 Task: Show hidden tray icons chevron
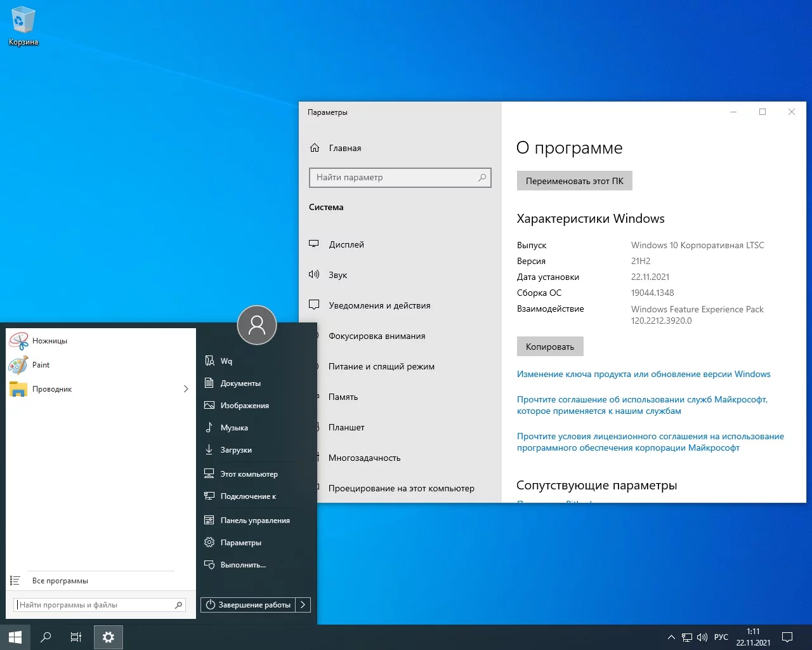pyautogui.click(x=671, y=637)
